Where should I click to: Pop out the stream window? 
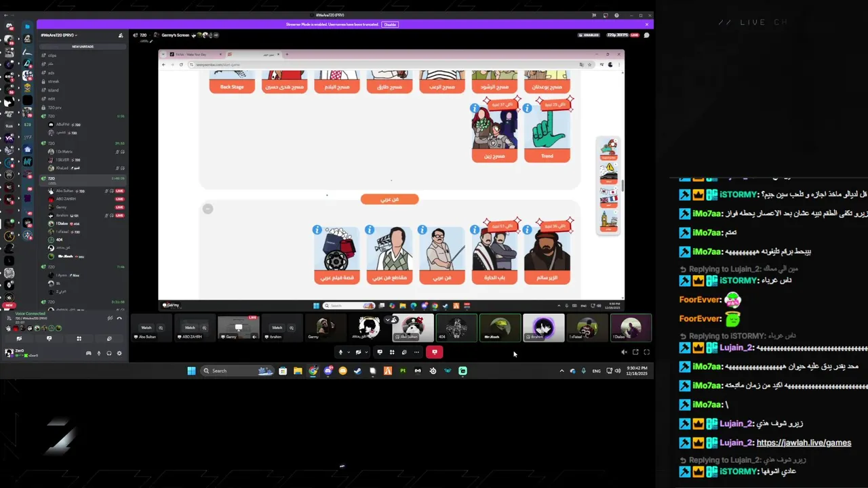(x=635, y=352)
